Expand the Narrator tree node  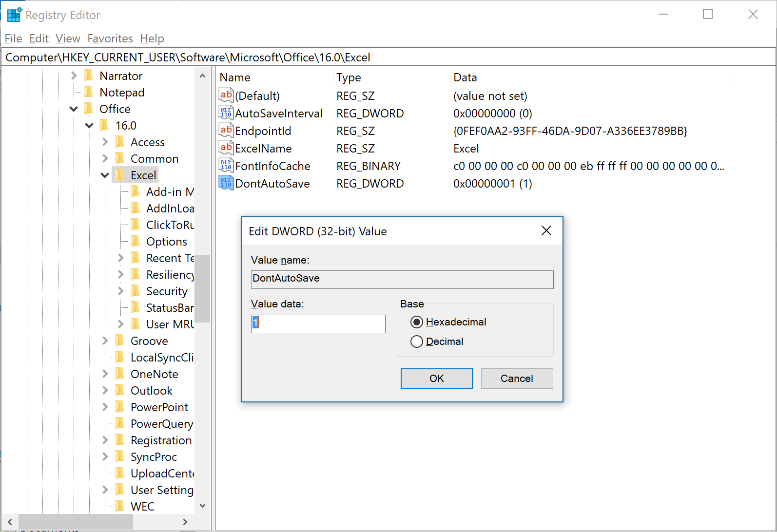coord(74,76)
